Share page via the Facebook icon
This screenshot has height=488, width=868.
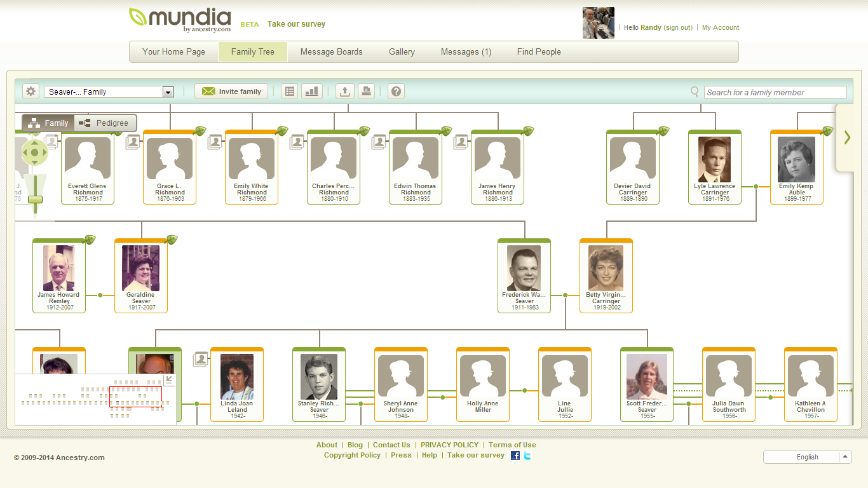(515, 455)
